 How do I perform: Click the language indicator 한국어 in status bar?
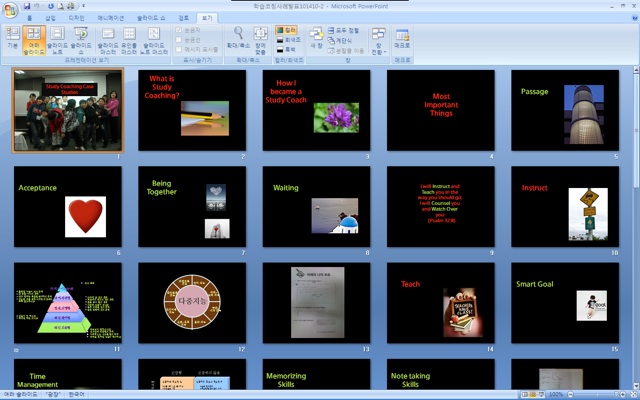(76, 395)
